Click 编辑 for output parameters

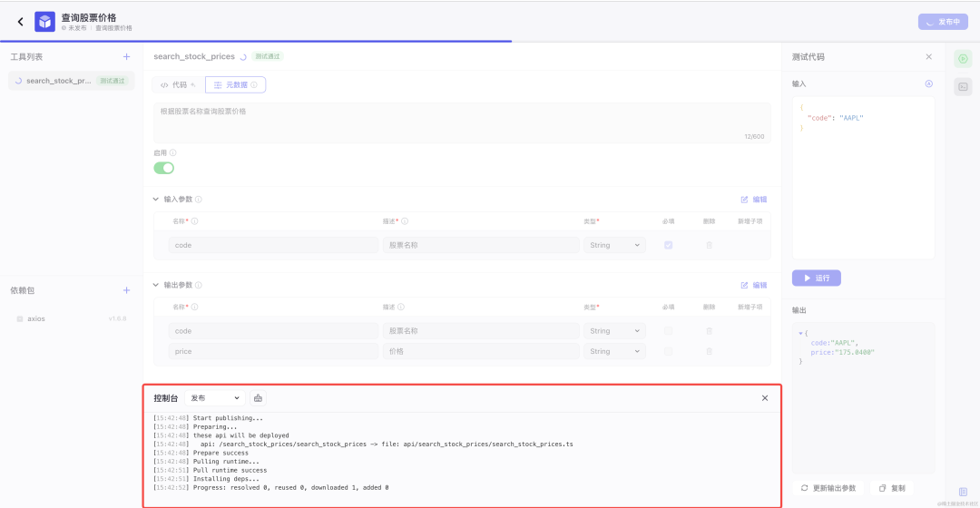tap(754, 285)
